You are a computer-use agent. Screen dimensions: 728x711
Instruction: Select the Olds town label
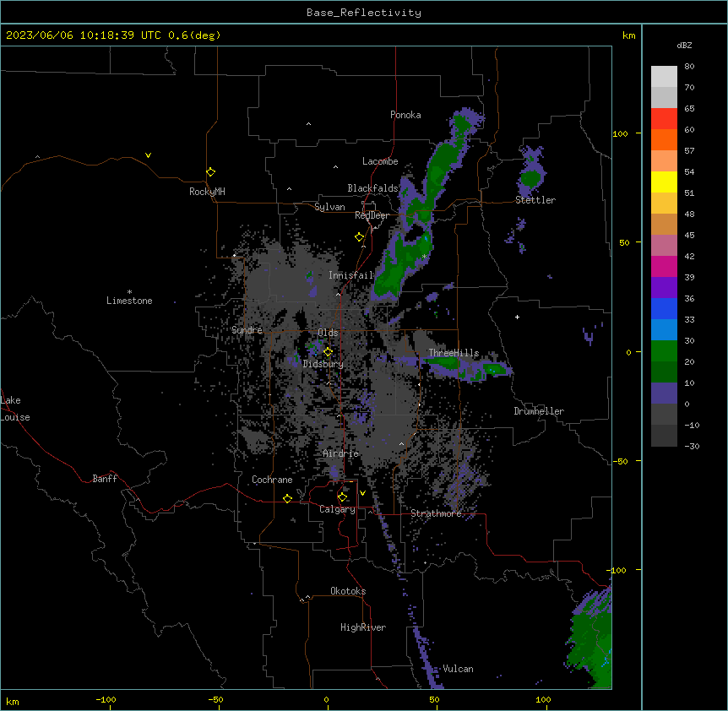tap(328, 333)
